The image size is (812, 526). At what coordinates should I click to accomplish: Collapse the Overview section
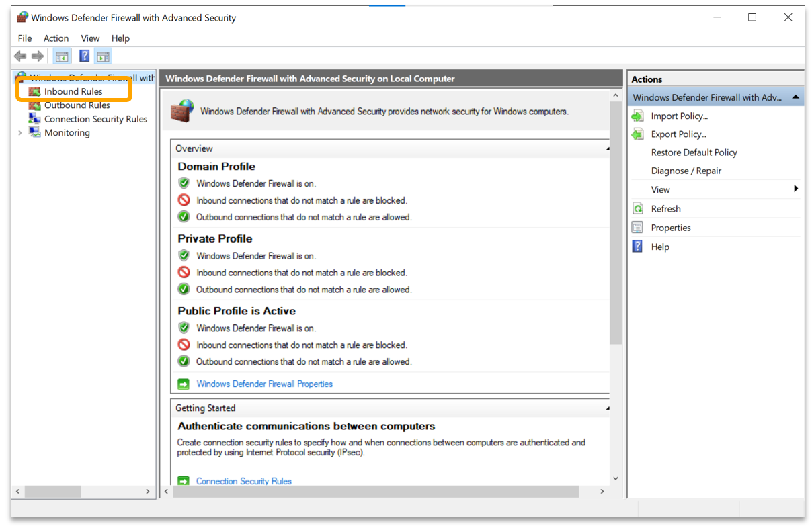point(607,148)
